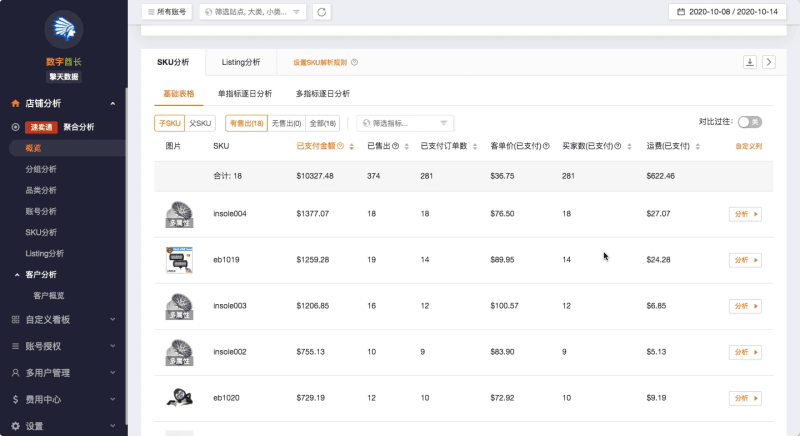Select the 父SKU option
Image resolution: width=800 pixels, height=436 pixels.
point(200,123)
